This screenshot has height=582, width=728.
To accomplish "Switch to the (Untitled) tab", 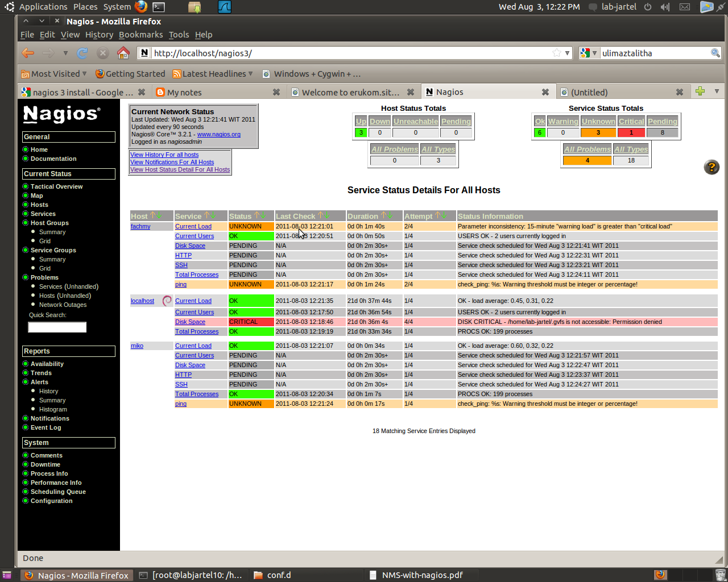I will coord(589,92).
